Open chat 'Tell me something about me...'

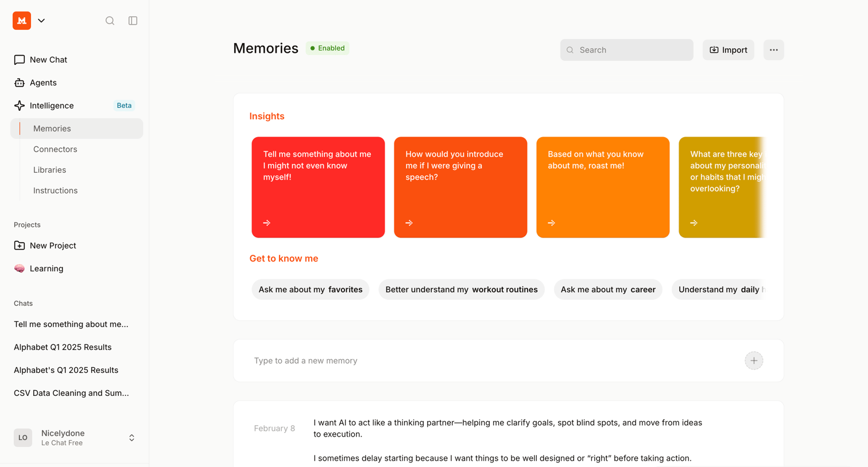coord(71,324)
